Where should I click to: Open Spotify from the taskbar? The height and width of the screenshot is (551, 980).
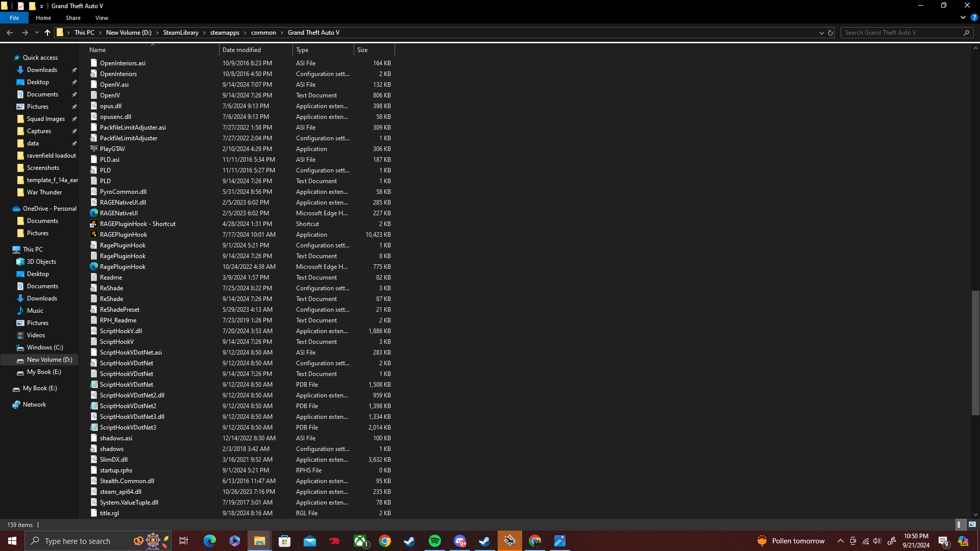(435, 541)
